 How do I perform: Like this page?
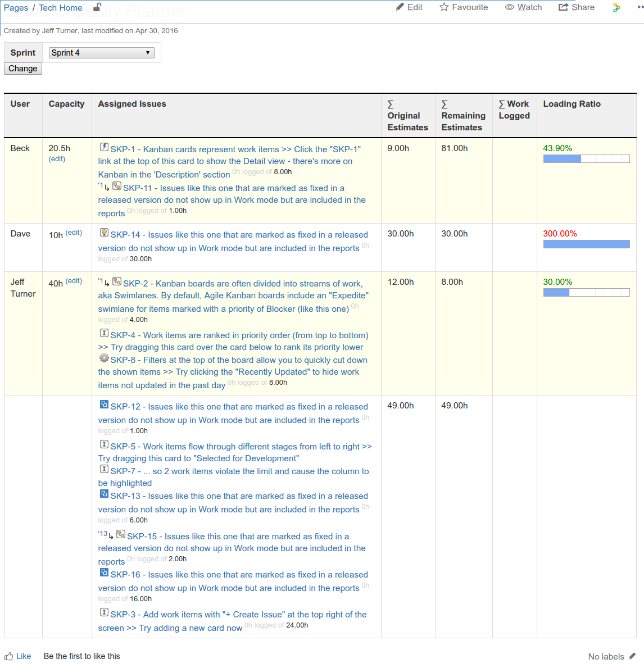(18, 656)
